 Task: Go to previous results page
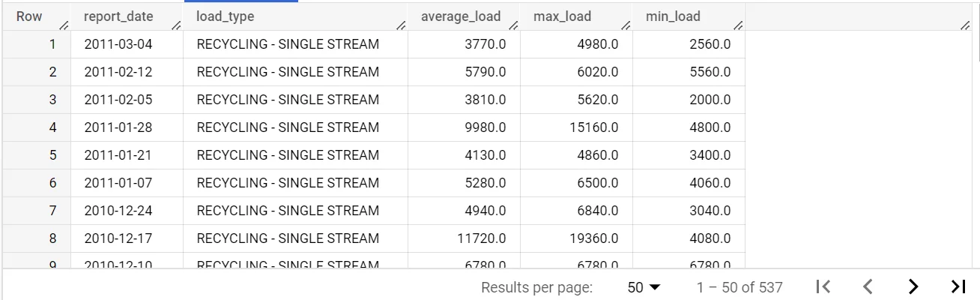point(868,286)
